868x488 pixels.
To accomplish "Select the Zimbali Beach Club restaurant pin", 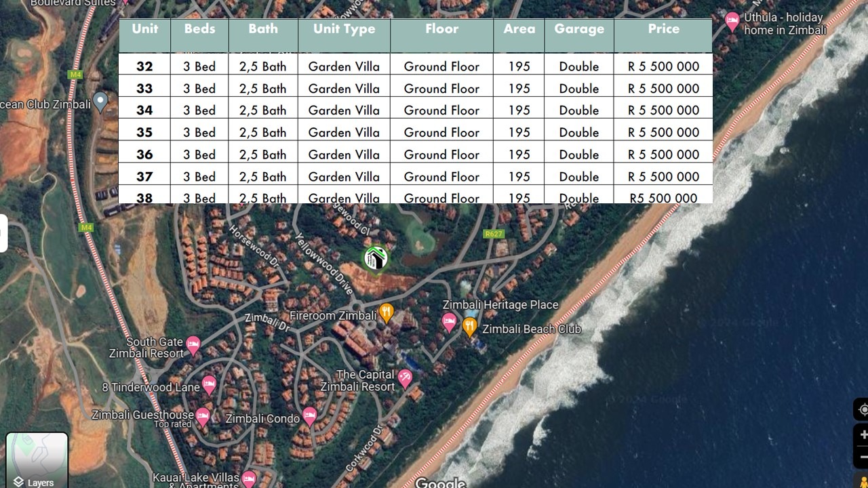I will coord(470,326).
